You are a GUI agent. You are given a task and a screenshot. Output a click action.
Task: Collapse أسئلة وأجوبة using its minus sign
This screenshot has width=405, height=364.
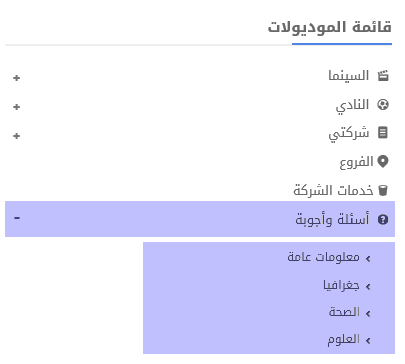click(17, 218)
